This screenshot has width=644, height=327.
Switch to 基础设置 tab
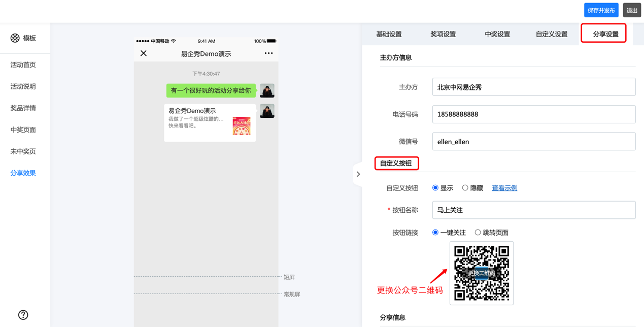(389, 34)
